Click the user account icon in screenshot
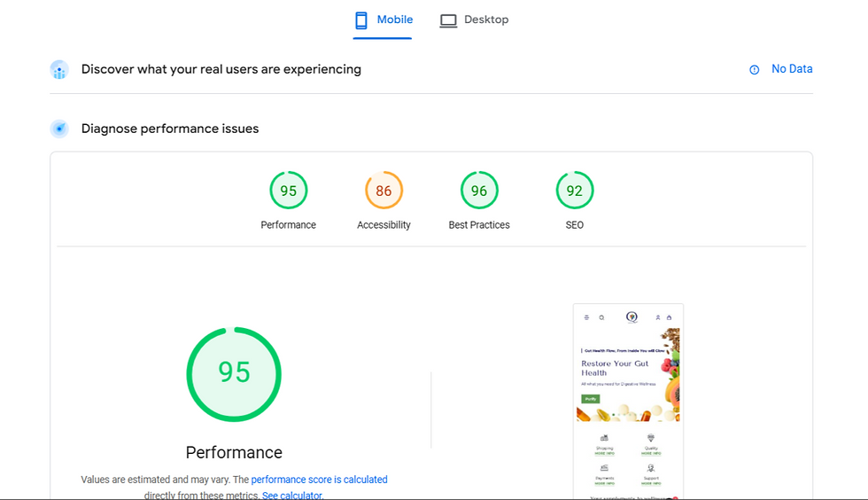This screenshot has height=500, width=868. click(x=657, y=317)
